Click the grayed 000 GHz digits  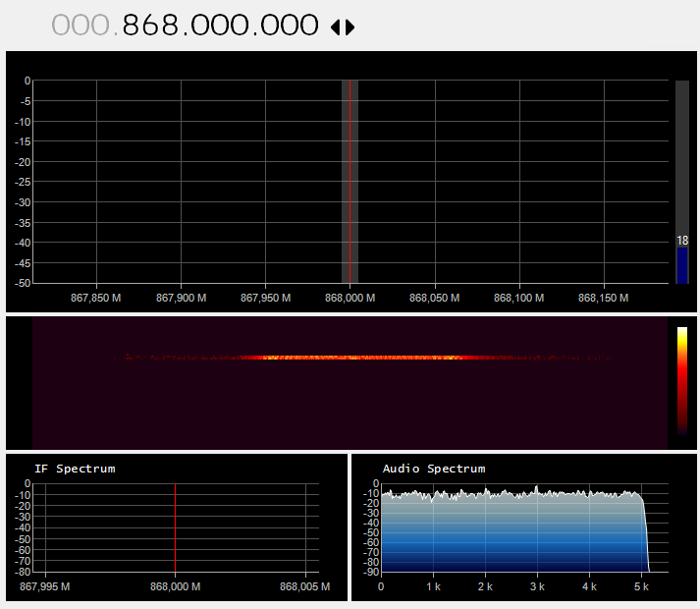point(81,25)
